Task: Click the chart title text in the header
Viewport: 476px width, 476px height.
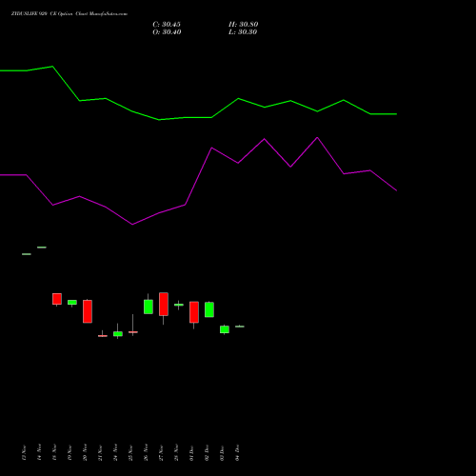Action: coord(69,14)
